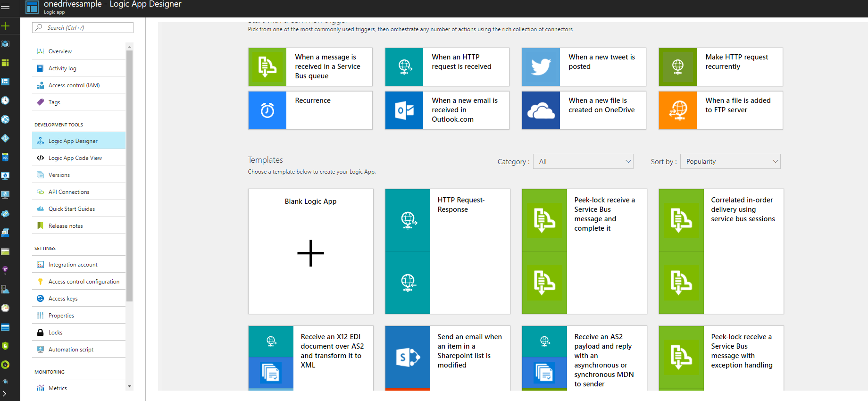868x401 pixels.
Task: Open Activity log in the resource menu
Action: pyautogui.click(x=79, y=68)
